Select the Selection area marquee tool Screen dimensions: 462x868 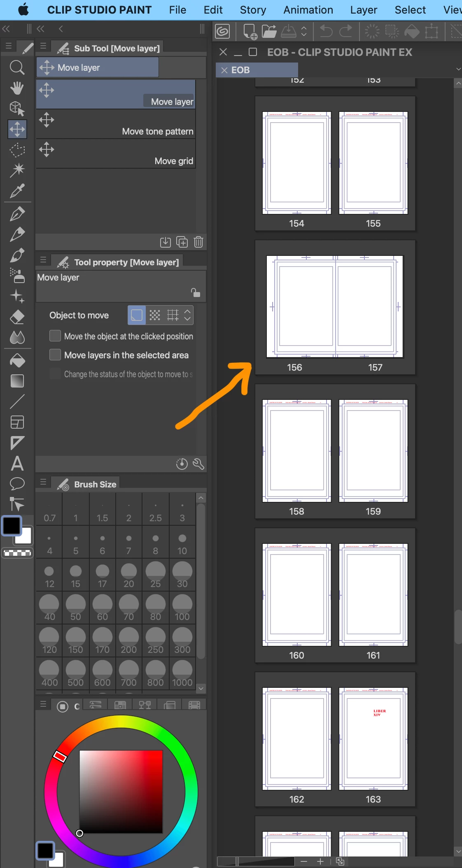point(17,150)
